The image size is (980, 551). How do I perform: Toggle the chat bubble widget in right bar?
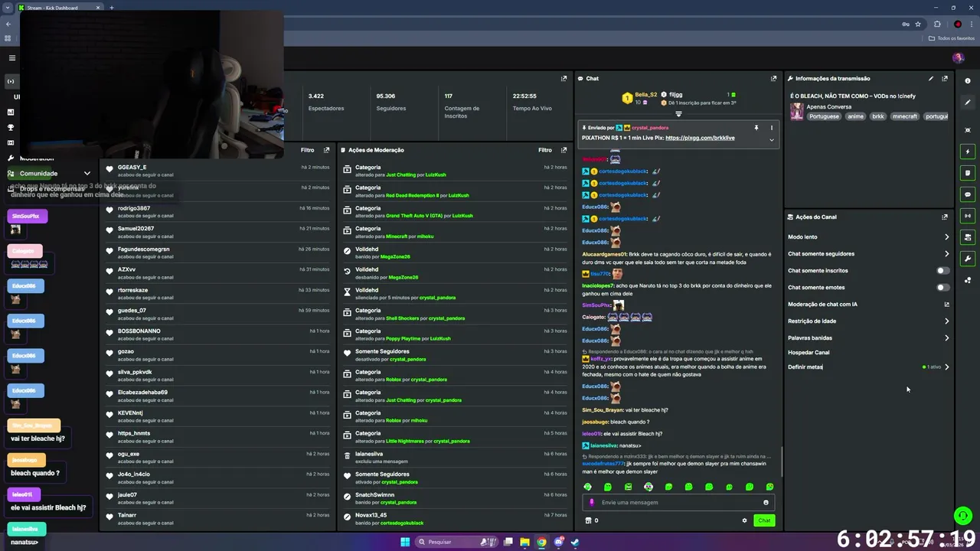click(x=968, y=194)
